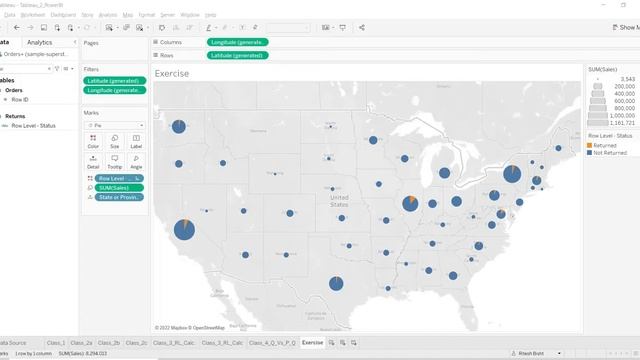Click the SUM(Sales) pill in Marks card
This screenshot has width=640, height=360.
pos(119,188)
